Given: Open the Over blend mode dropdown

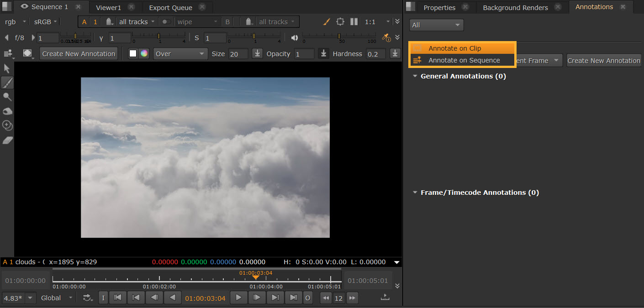Looking at the screenshot, I should click(x=180, y=54).
